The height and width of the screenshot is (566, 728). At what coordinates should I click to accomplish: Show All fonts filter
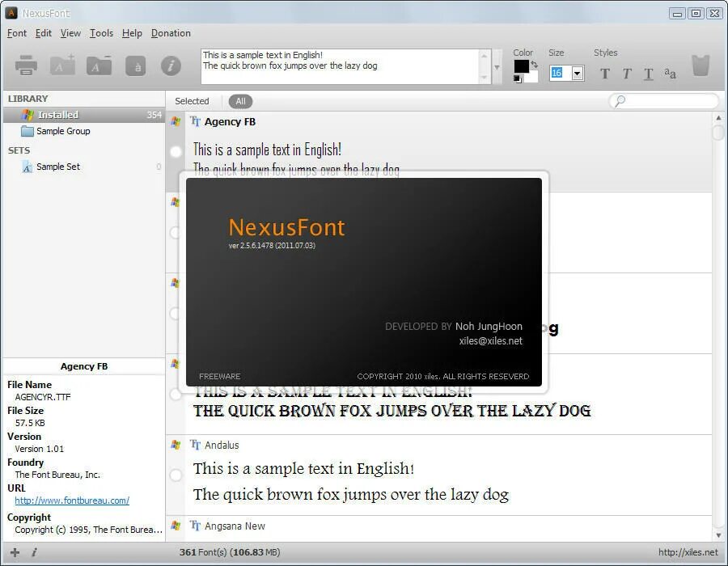[x=240, y=101]
